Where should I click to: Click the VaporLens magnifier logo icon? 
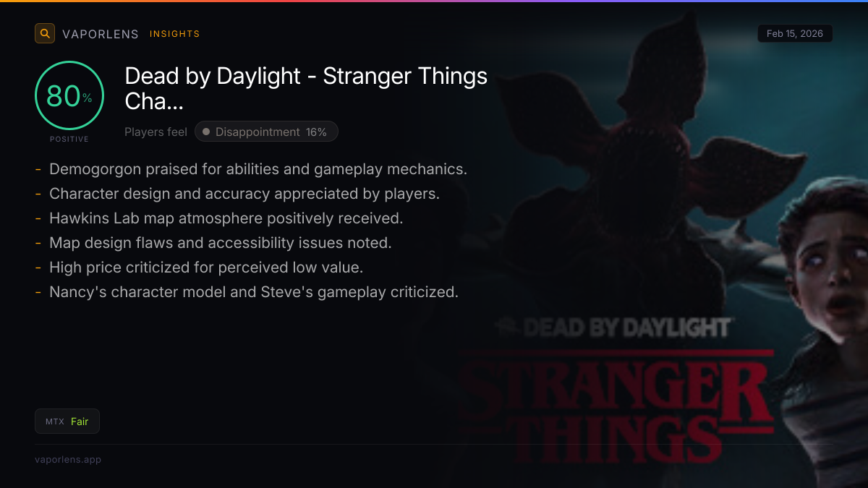(45, 33)
